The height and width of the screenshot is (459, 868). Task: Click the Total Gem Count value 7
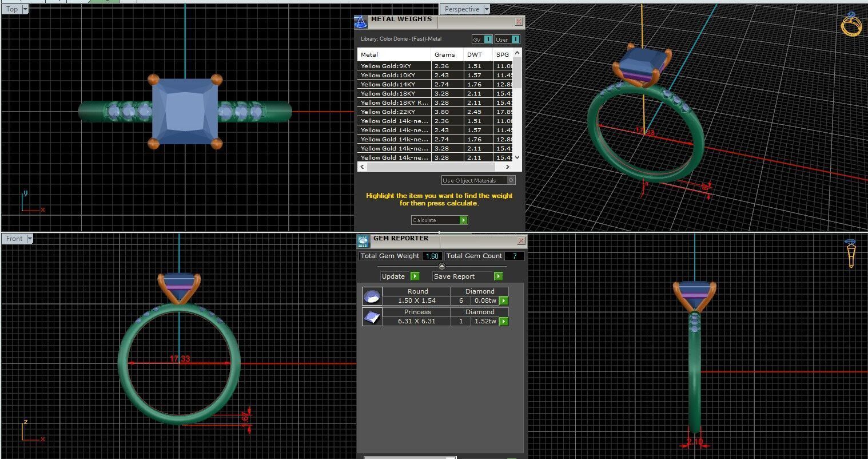tap(514, 256)
